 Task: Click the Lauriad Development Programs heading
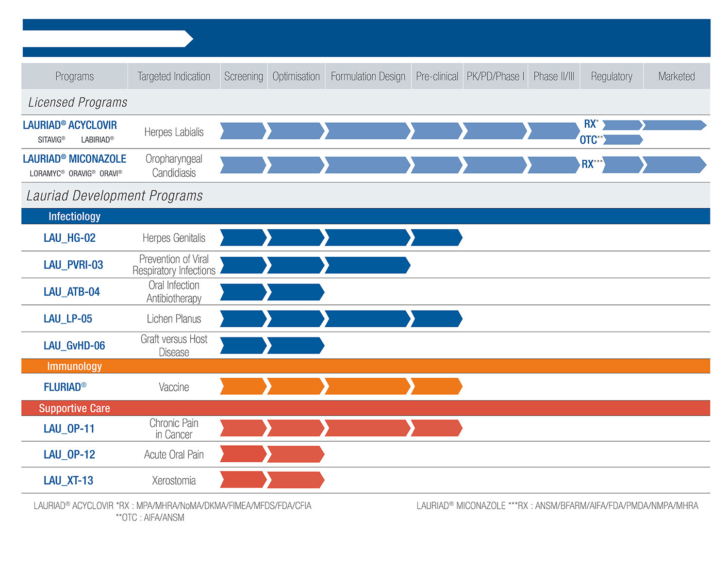[115, 196]
